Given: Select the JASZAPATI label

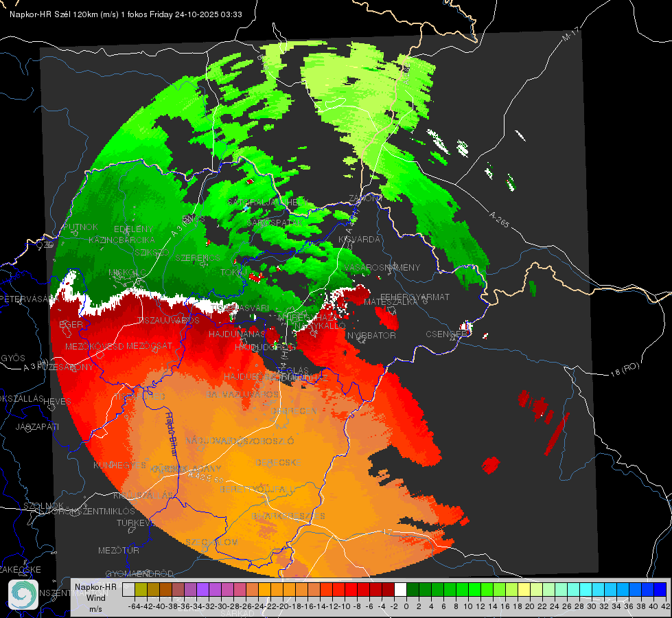Looking at the screenshot, I should [x=37, y=426].
